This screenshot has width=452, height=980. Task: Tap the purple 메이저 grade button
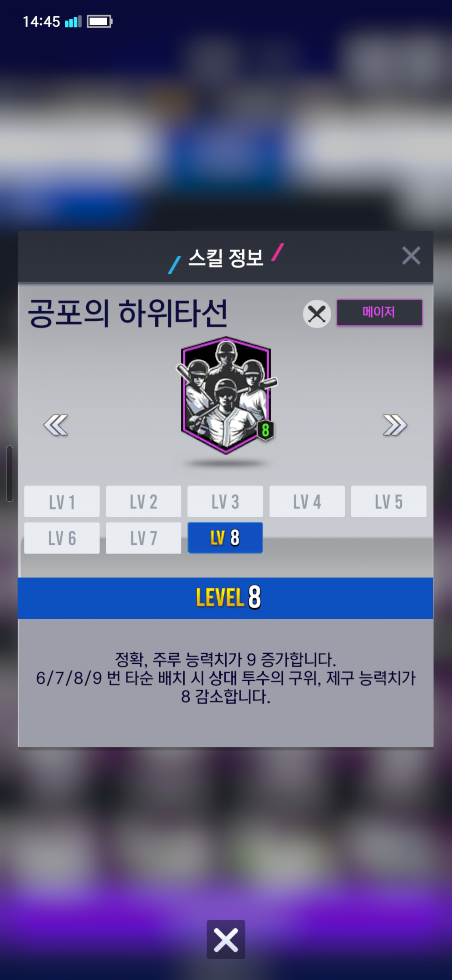tap(379, 312)
